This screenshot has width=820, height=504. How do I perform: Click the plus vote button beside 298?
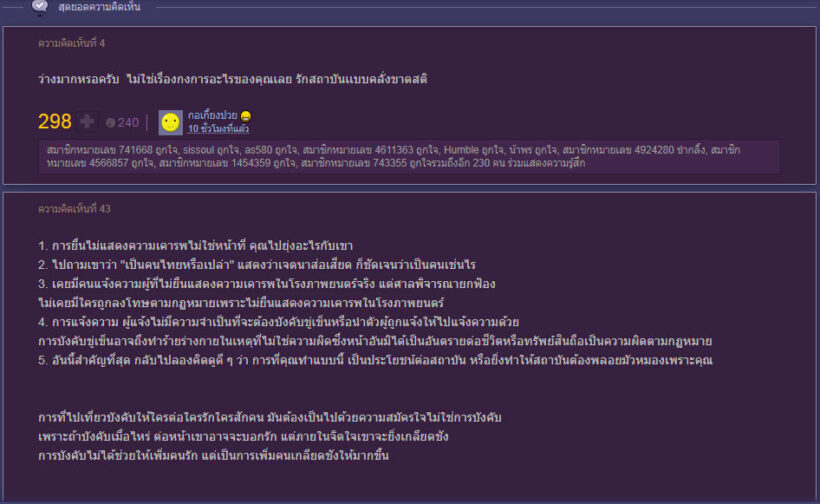point(86,122)
